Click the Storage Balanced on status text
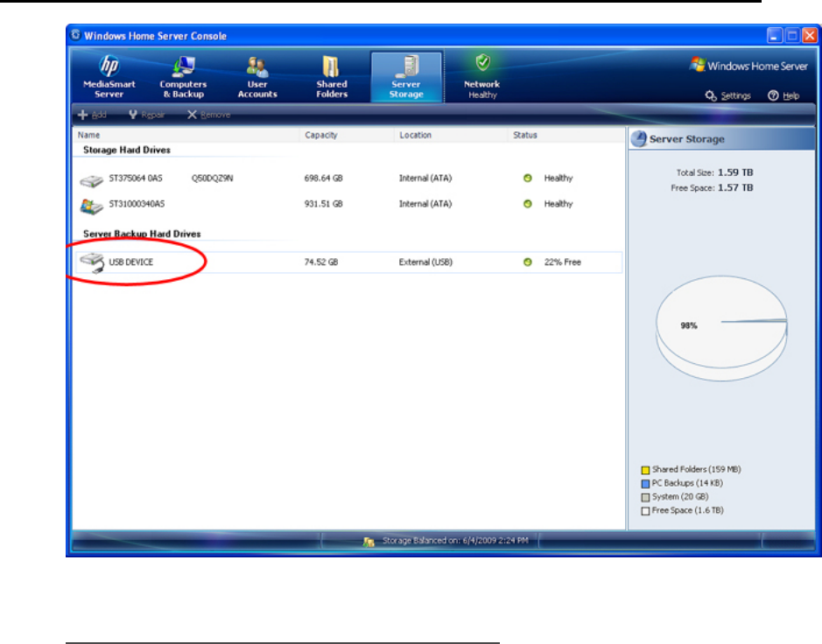This screenshot has height=644, width=822. pyautogui.click(x=455, y=540)
